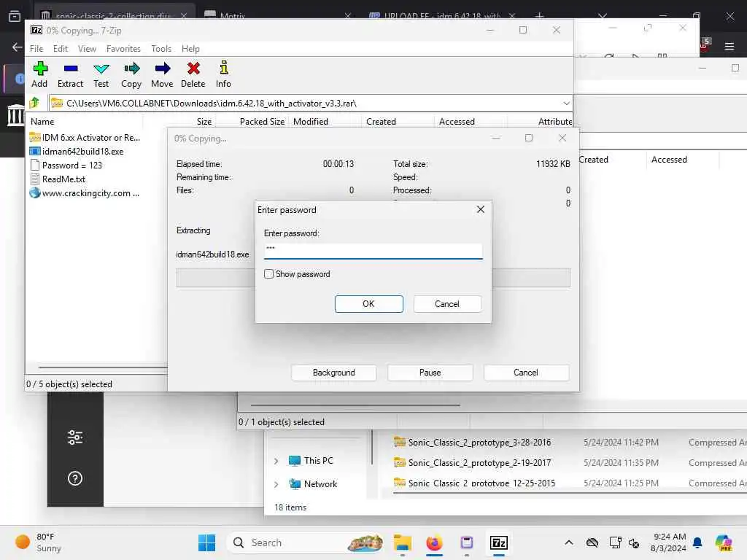Toggle the Show password checkbox
747x560 pixels.
pyautogui.click(x=268, y=274)
